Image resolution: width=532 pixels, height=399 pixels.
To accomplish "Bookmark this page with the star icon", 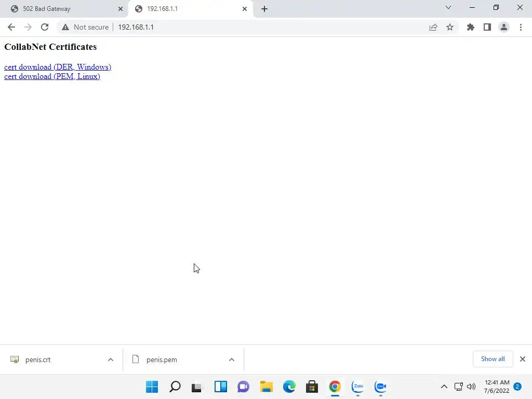I will 449,27.
